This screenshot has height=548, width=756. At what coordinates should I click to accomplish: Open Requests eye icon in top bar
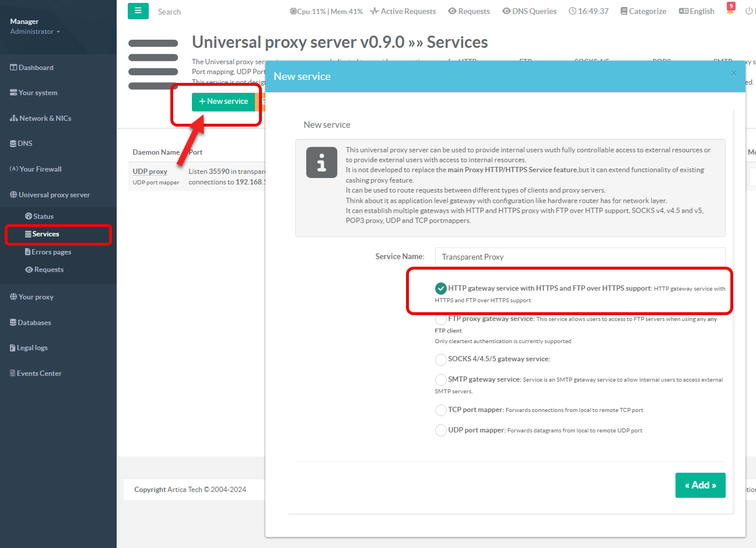point(468,11)
